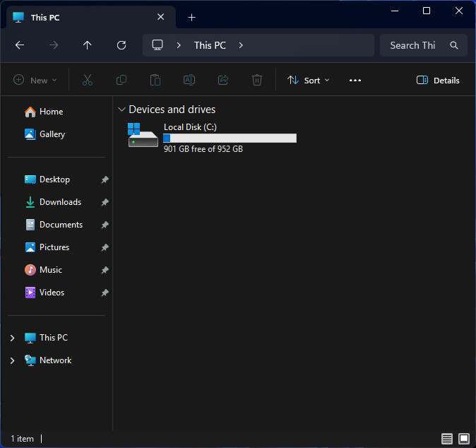Click the Delete trash icon
Screen dimensions: 476x448
(257, 80)
